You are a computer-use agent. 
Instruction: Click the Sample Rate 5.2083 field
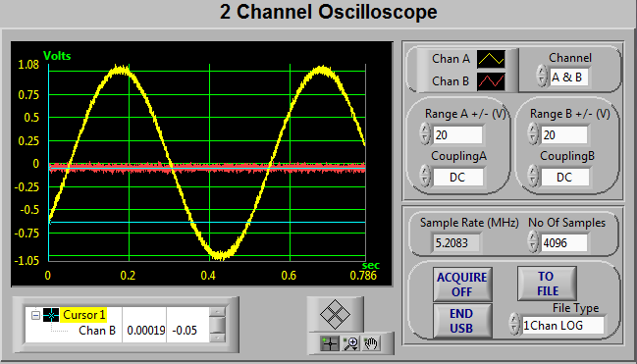click(455, 243)
